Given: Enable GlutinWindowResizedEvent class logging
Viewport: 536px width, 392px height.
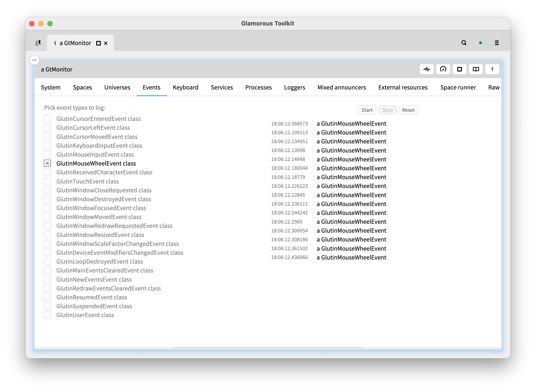Looking at the screenshot, I should point(47,235).
